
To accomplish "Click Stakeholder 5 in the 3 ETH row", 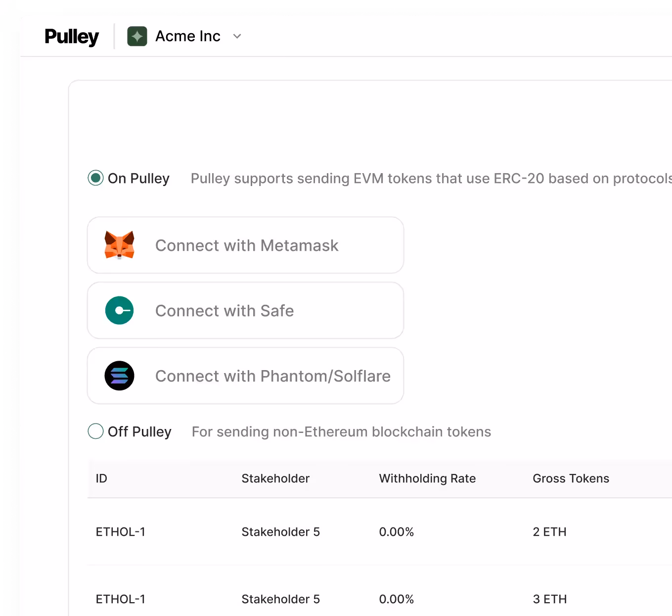I will click(x=280, y=599).
